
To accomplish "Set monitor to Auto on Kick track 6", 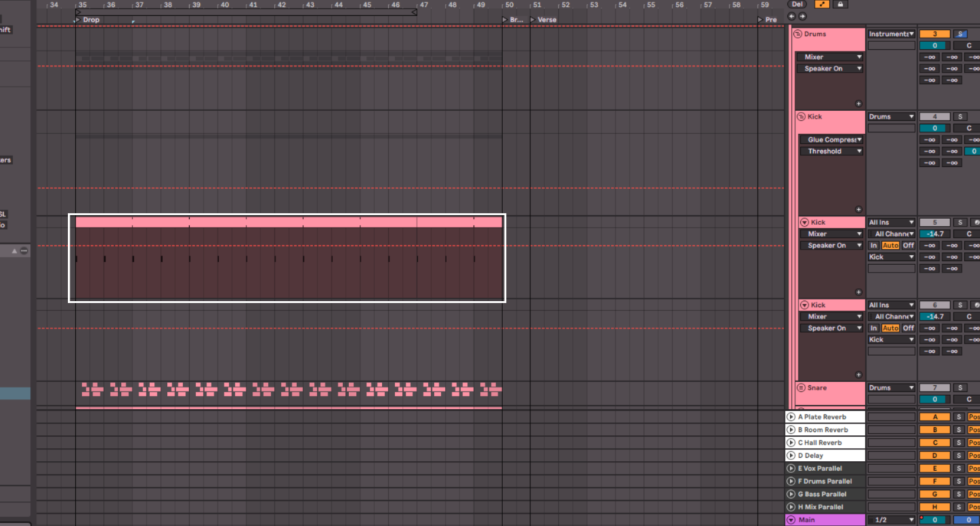I will [890, 328].
